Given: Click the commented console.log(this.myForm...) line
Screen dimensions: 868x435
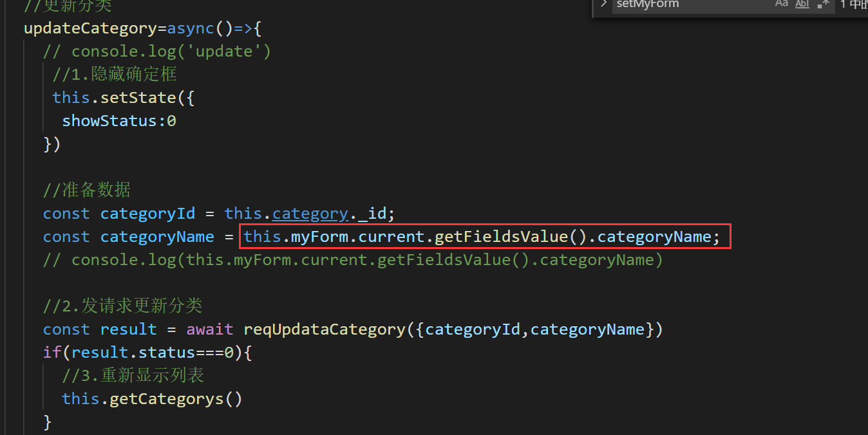Looking at the screenshot, I should [x=353, y=259].
